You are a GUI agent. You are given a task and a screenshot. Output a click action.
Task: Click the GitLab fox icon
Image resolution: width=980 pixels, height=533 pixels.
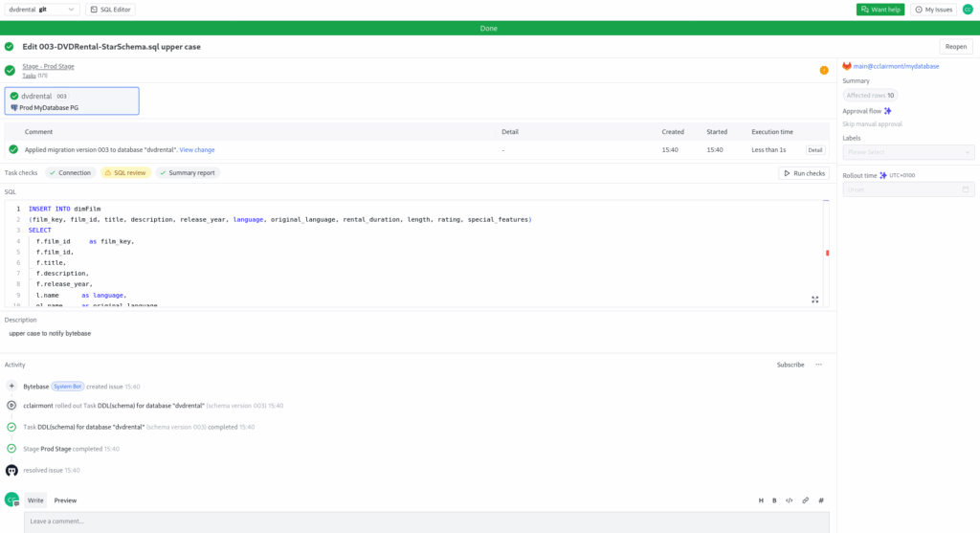847,66
